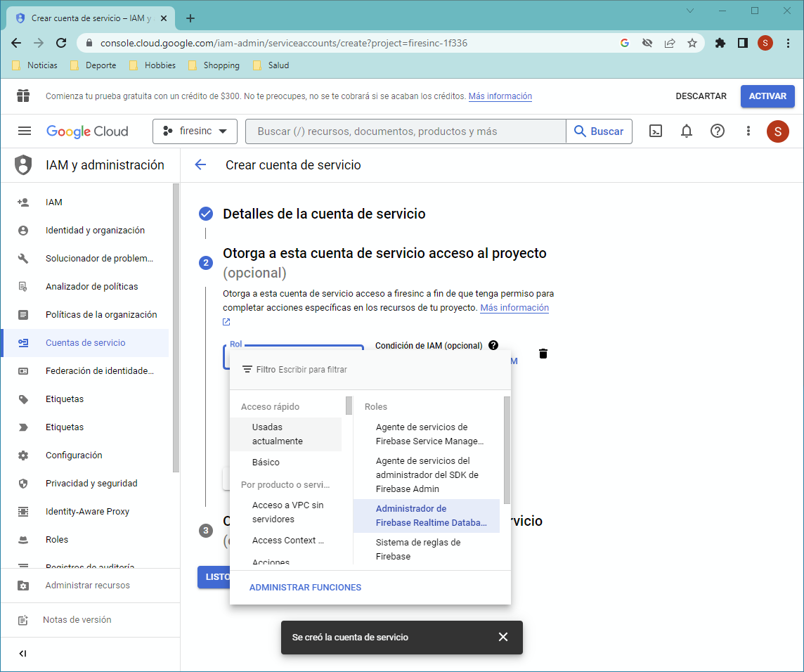
Task: Open the help question mark menu
Action: tap(717, 131)
